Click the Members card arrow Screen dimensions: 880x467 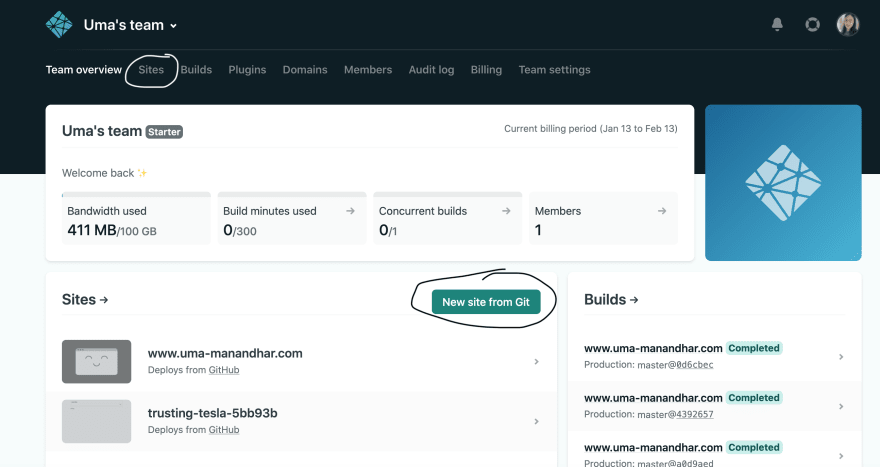click(662, 211)
